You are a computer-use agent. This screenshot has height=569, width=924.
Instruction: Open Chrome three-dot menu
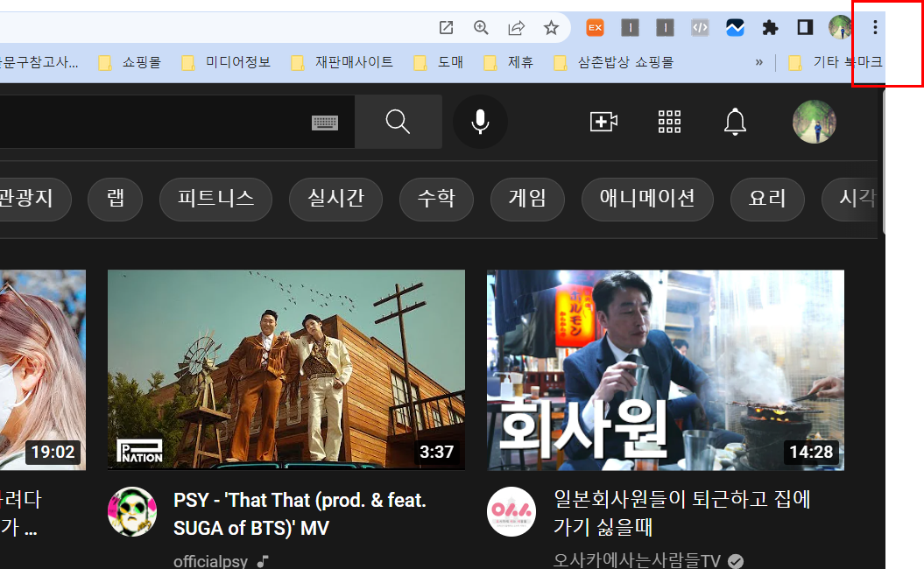[875, 27]
